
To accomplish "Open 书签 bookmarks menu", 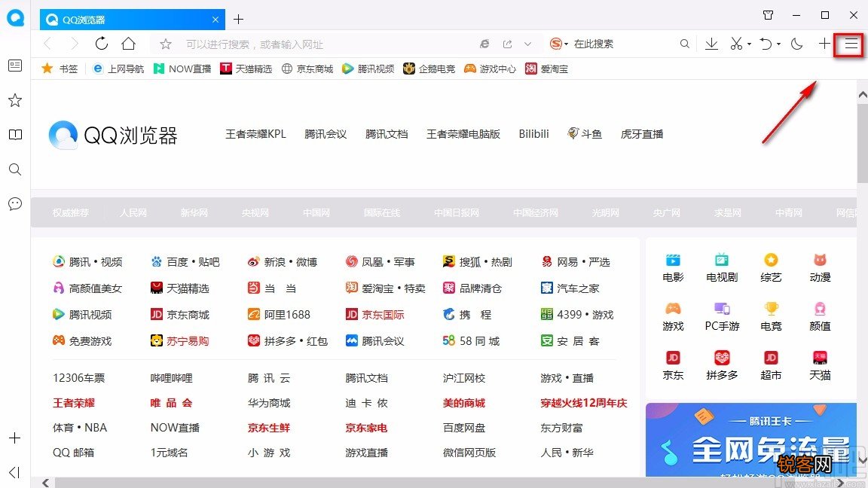I will [60, 69].
